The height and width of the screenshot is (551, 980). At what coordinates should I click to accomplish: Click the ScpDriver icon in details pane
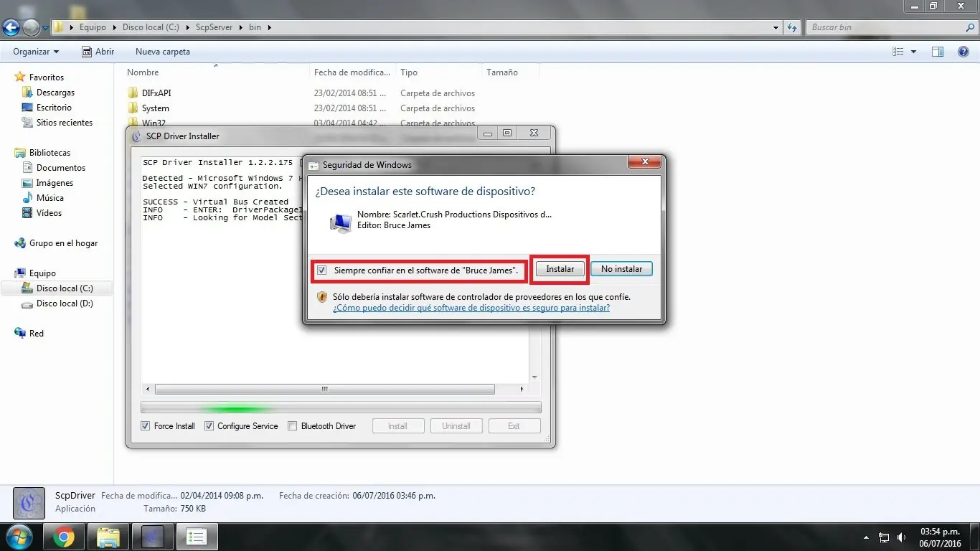pyautogui.click(x=29, y=502)
